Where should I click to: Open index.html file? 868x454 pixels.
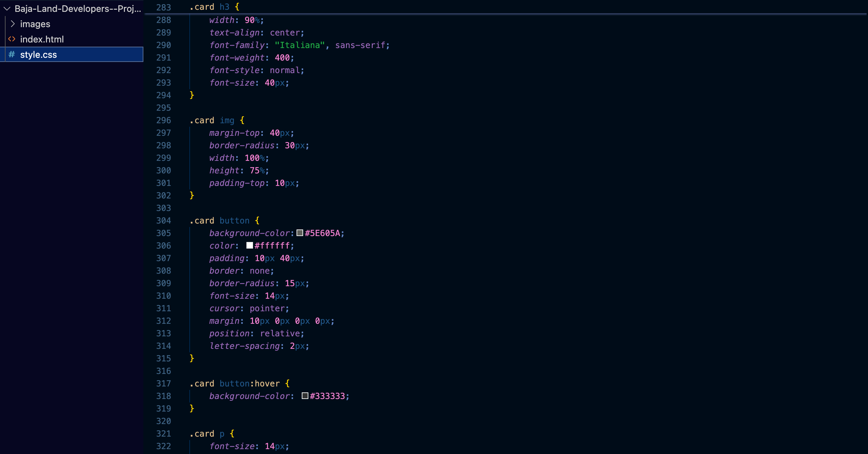(42, 39)
